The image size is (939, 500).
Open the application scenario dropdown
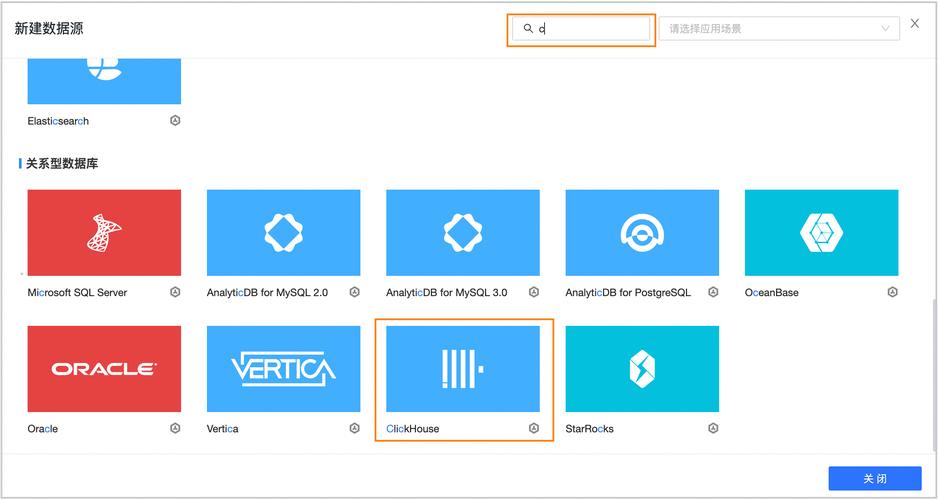[x=779, y=29]
